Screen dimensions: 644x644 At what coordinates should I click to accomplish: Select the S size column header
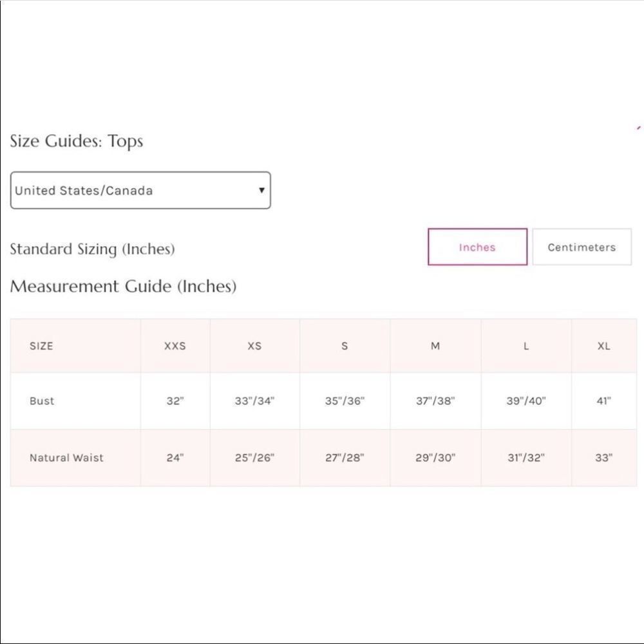[345, 346]
